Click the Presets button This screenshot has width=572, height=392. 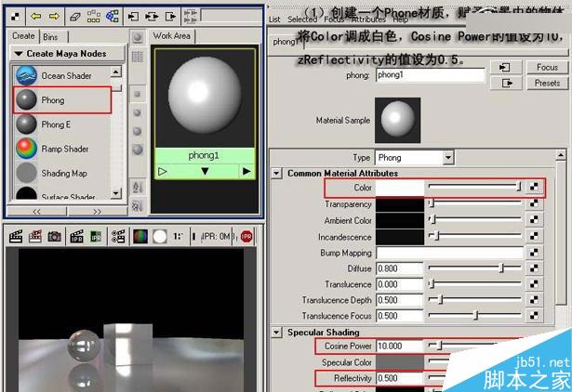(x=547, y=84)
